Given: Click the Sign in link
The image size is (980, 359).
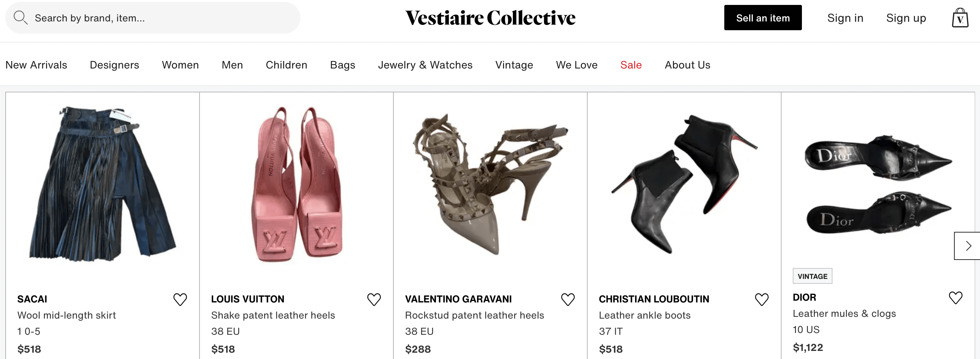Looking at the screenshot, I should point(845,18).
